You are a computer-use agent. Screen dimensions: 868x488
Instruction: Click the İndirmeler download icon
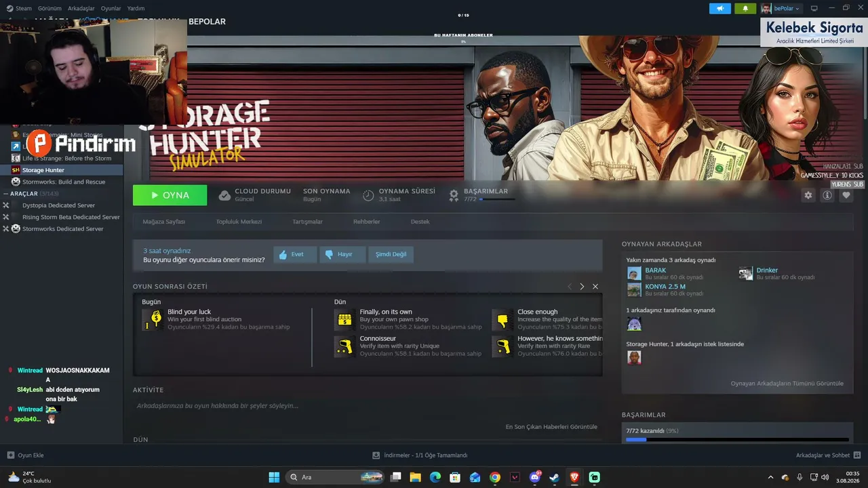pos(376,455)
